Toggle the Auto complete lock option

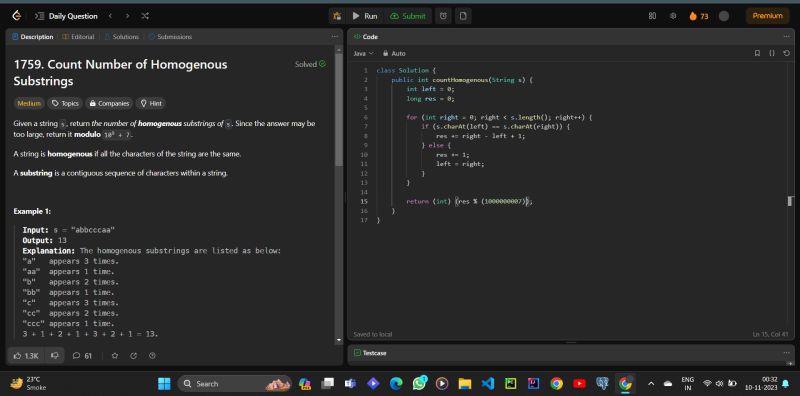coord(394,53)
